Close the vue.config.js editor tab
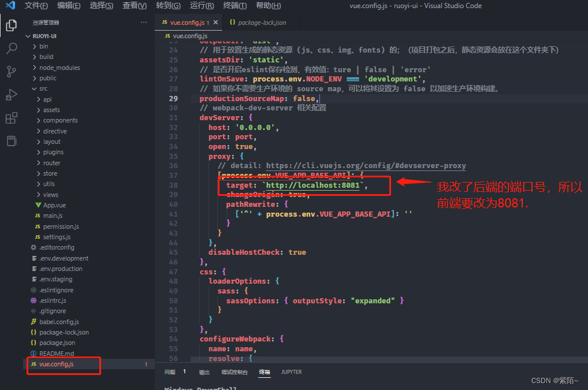The width and height of the screenshot is (588, 390). point(215,23)
